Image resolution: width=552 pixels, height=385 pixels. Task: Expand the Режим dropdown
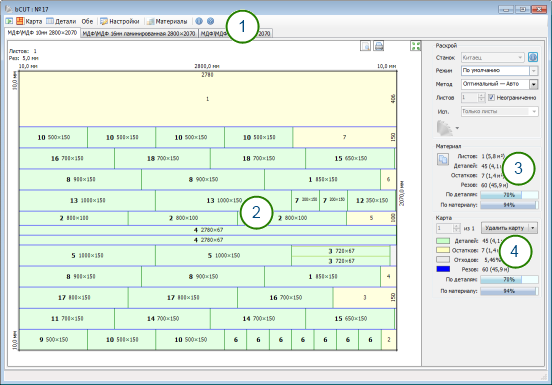pyautogui.click(x=534, y=71)
